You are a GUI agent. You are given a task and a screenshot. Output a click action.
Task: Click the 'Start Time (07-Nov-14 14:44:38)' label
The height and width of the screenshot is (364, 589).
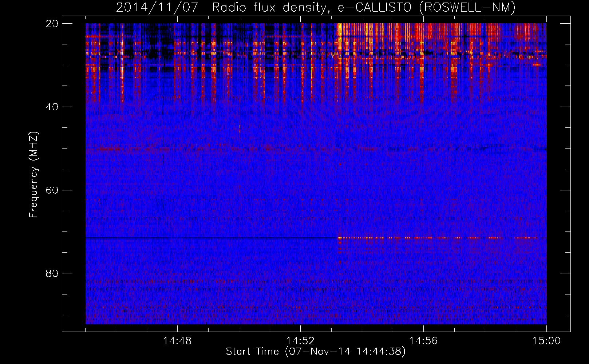click(x=316, y=352)
